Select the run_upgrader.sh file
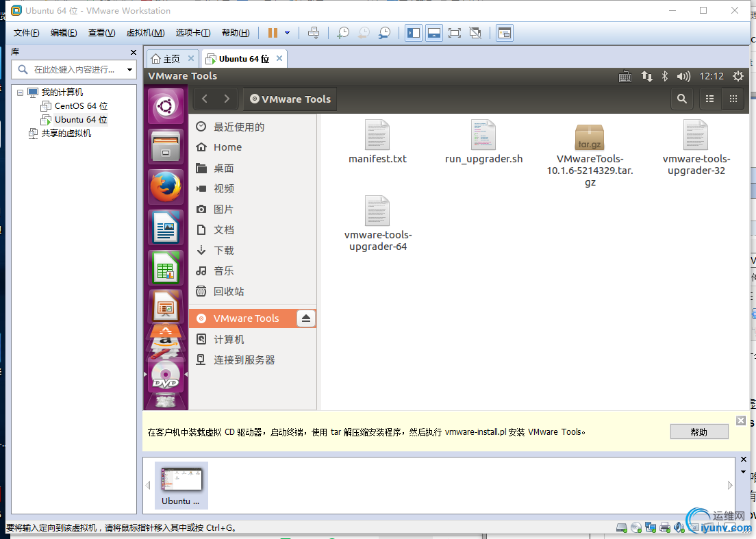The image size is (756, 539). [x=483, y=142]
